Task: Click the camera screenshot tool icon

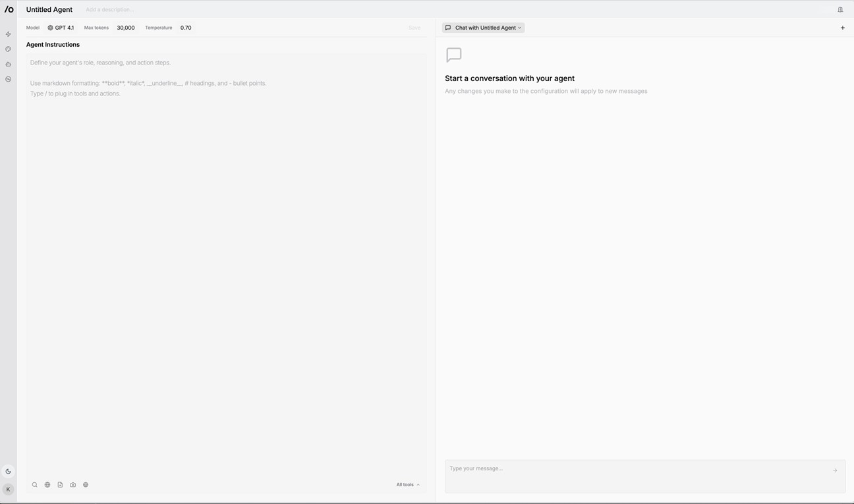Action: pos(73,485)
